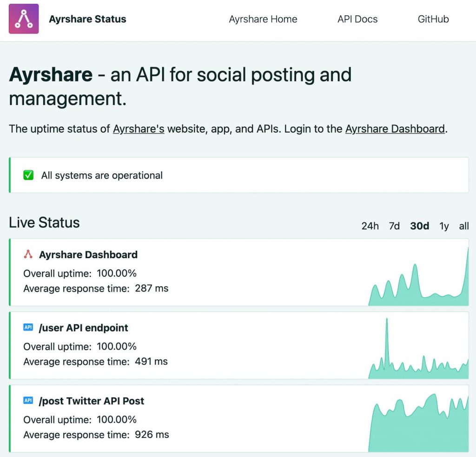Open API Docs navigation link

click(357, 19)
